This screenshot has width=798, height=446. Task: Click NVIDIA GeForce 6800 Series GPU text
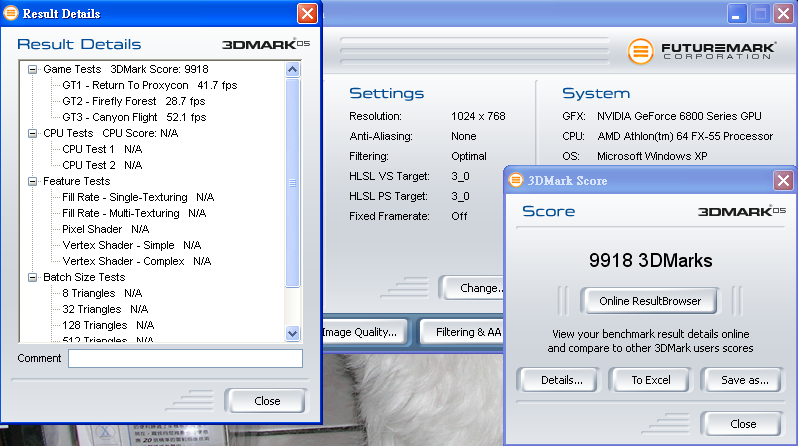[679, 116]
